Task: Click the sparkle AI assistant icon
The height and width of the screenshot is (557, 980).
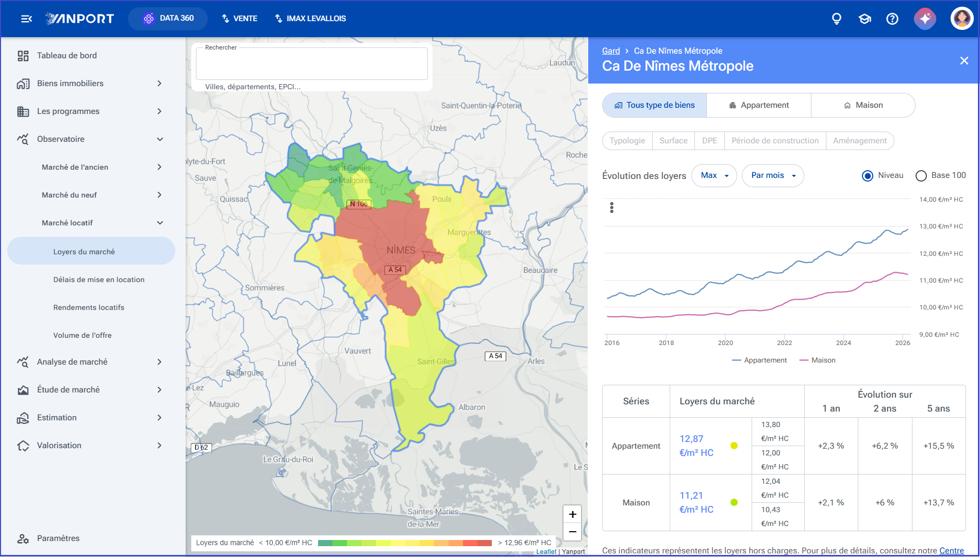Action: [x=925, y=19]
